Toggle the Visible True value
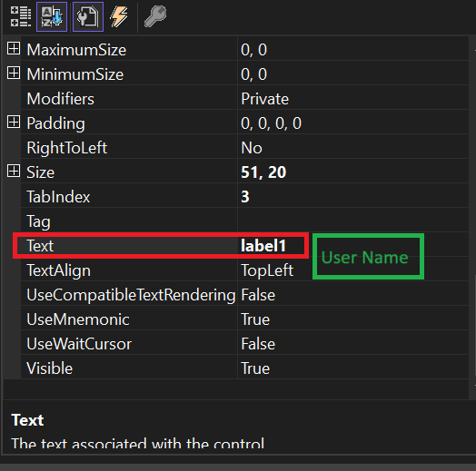476x471 pixels. point(353,368)
